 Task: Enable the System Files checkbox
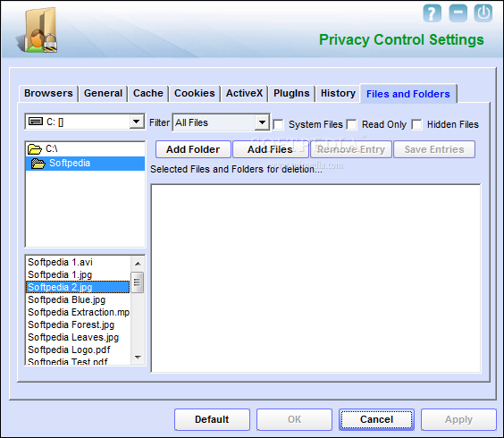(278, 124)
